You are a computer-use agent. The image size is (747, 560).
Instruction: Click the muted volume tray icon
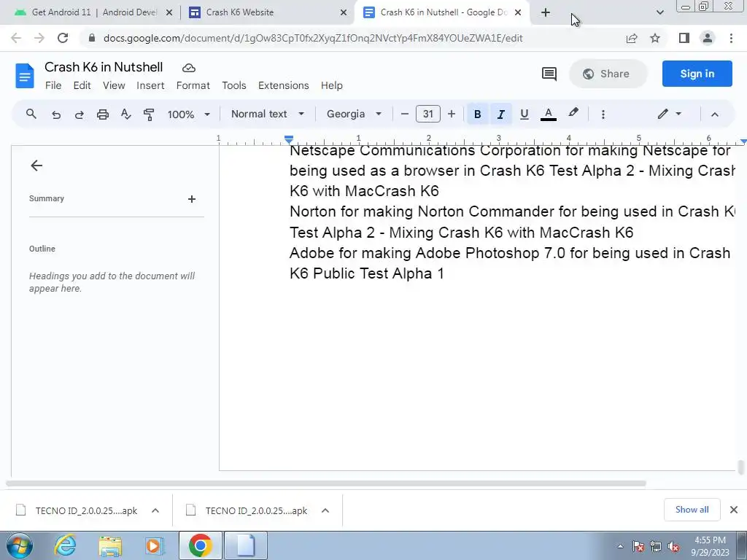[673, 547]
